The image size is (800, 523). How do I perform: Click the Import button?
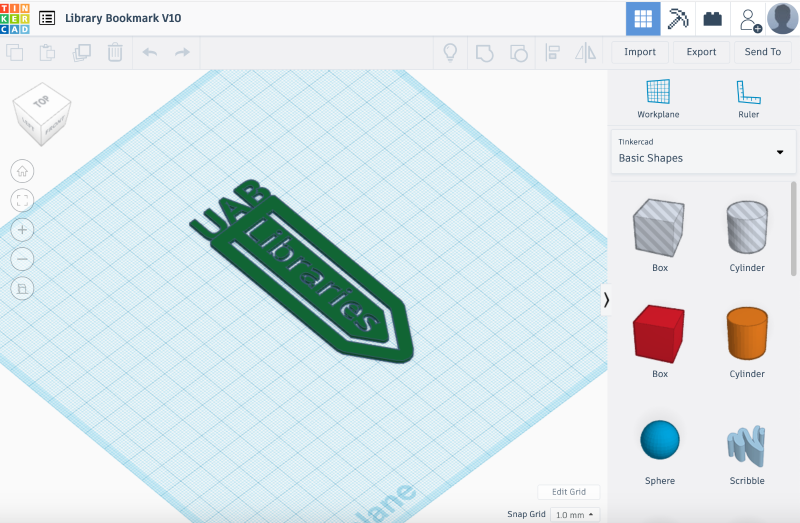coord(640,52)
